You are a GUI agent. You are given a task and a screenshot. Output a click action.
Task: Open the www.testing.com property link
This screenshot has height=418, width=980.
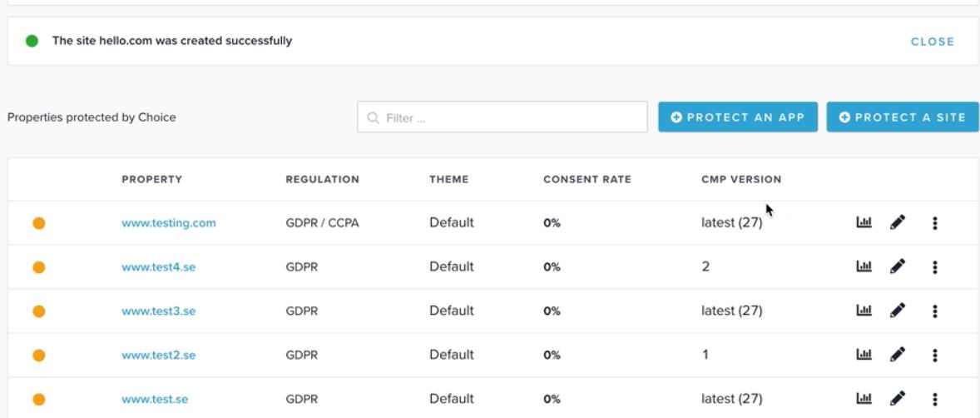pos(169,223)
